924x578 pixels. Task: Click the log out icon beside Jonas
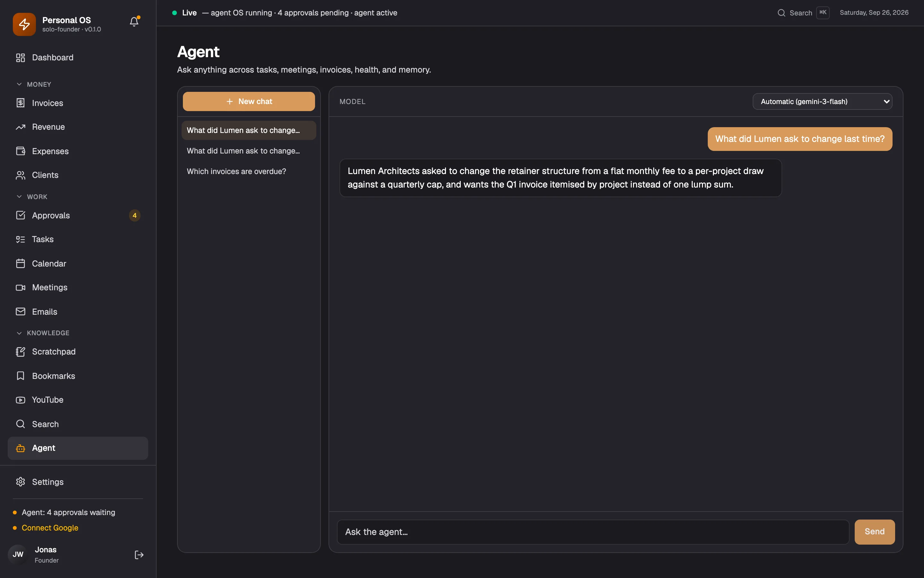pyautogui.click(x=139, y=555)
